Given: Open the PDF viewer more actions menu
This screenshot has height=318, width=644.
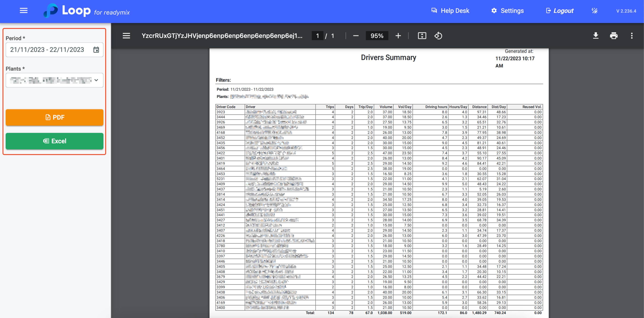Looking at the screenshot, I should point(632,36).
